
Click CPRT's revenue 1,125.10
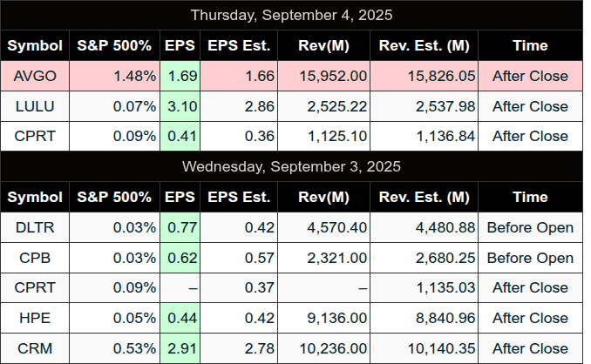tap(323, 136)
